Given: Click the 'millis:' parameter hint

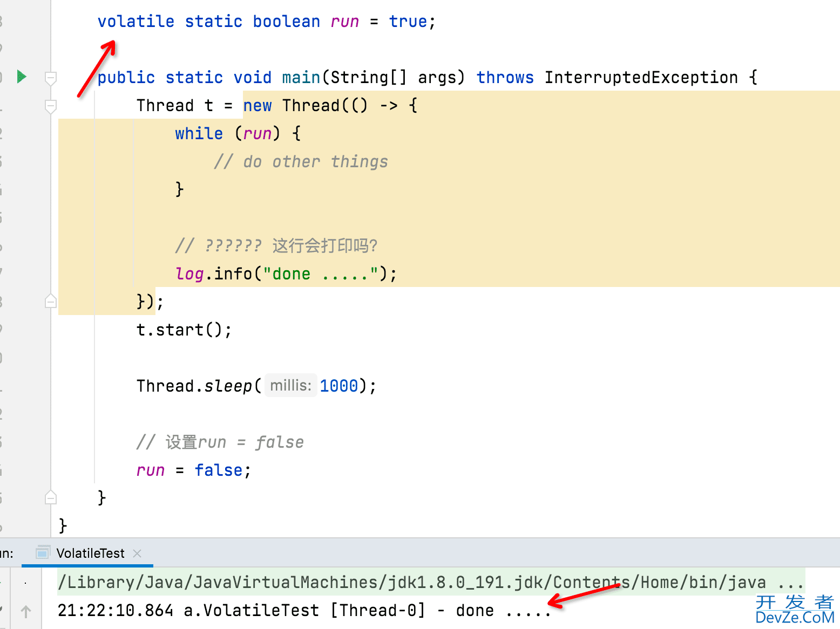Looking at the screenshot, I should [290, 385].
